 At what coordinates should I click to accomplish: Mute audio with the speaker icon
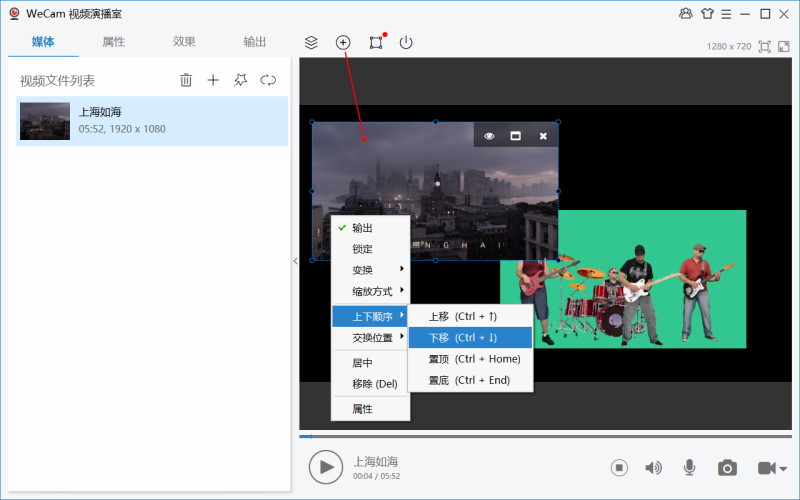(653, 467)
